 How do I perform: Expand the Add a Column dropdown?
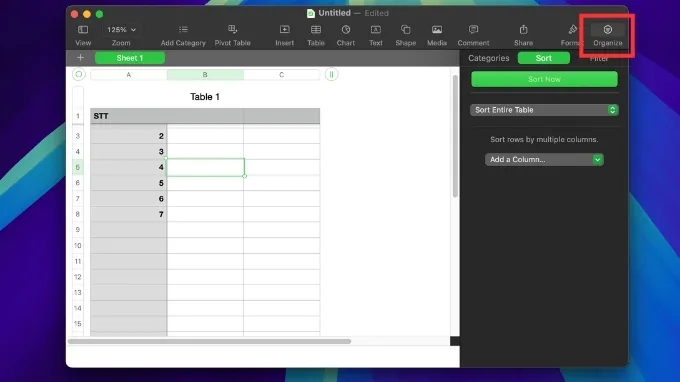click(544, 160)
